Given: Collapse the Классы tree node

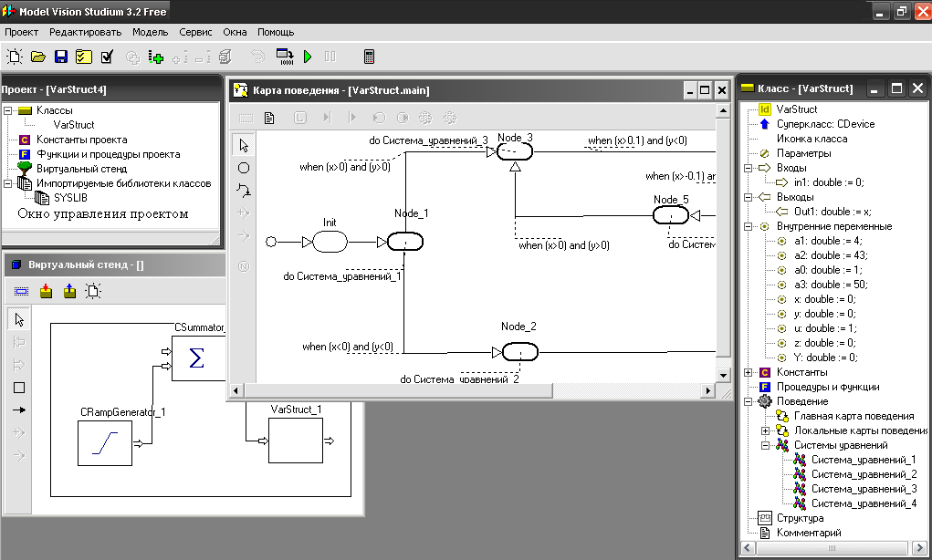Looking at the screenshot, I should 7,110.
